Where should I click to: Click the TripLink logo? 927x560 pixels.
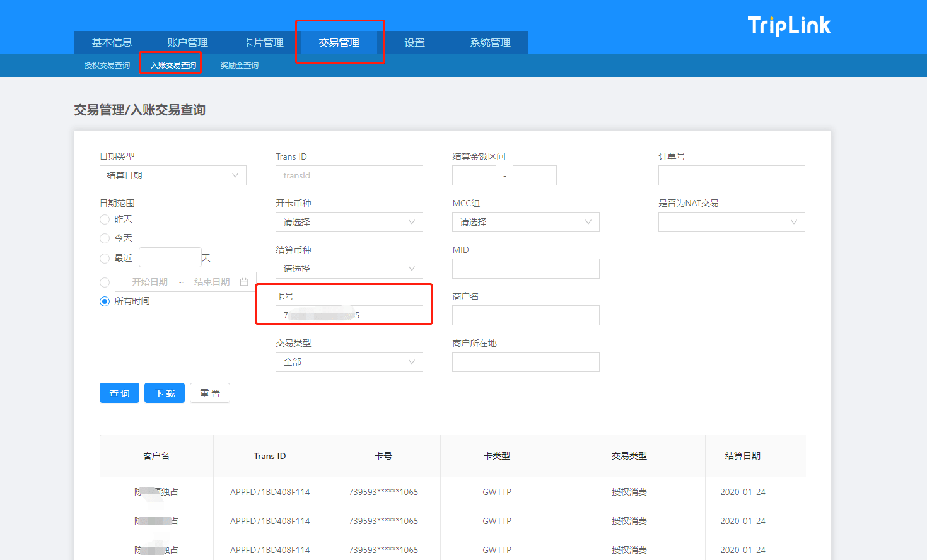[789, 25]
